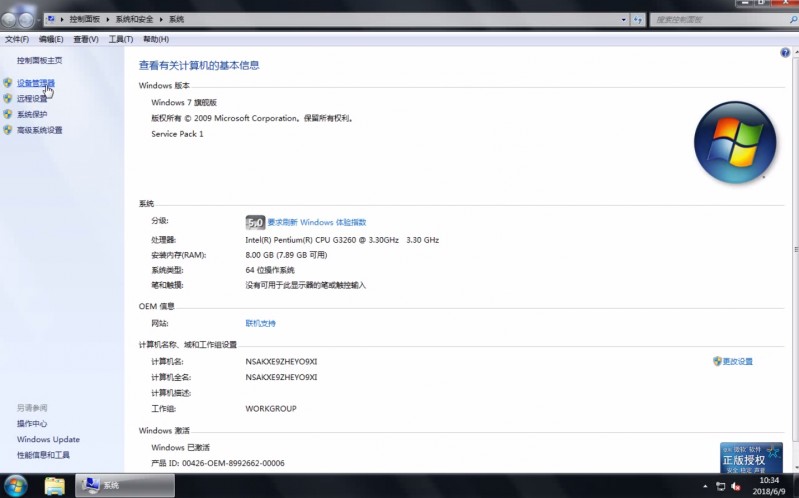Show hidden tray icons arrow
799x498 pixels.
click(705, 486)
